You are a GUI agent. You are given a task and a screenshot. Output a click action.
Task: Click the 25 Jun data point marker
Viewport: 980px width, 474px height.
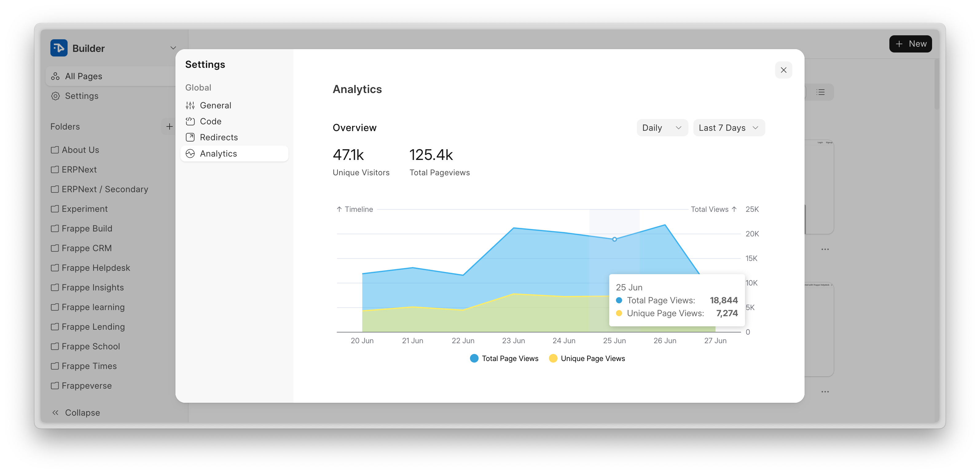tap(614, 239)
